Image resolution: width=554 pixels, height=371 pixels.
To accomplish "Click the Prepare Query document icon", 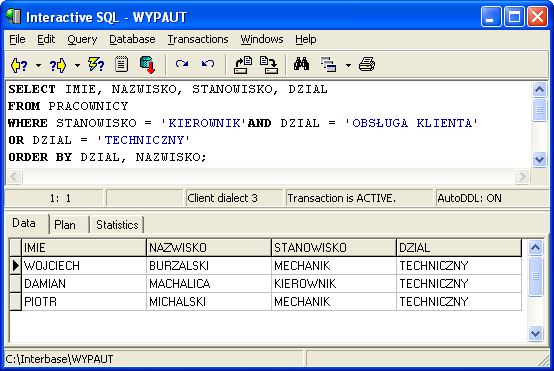I will [x=122, y=65].
